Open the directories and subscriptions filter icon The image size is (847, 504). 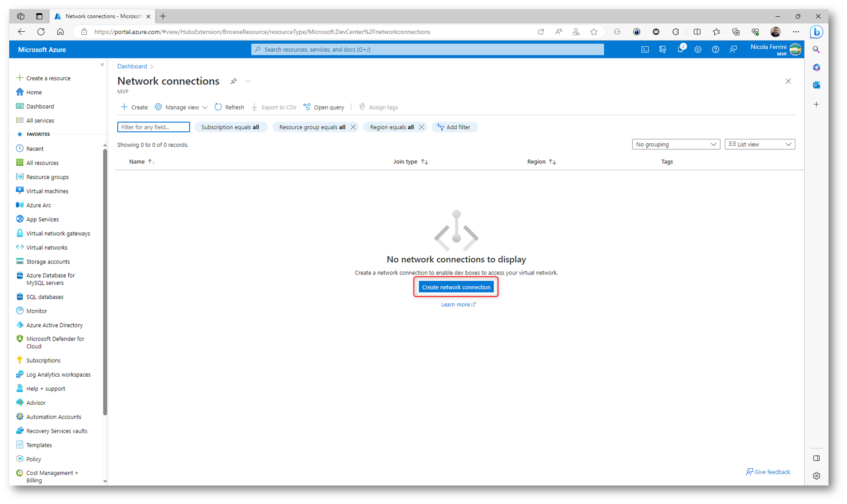pos(662,49)
